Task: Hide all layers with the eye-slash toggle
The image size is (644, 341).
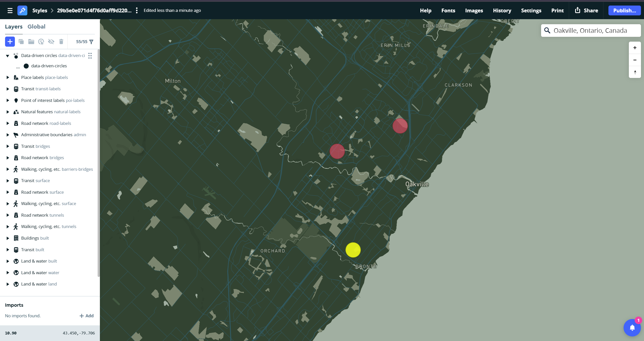Action: tap(51, 41)
